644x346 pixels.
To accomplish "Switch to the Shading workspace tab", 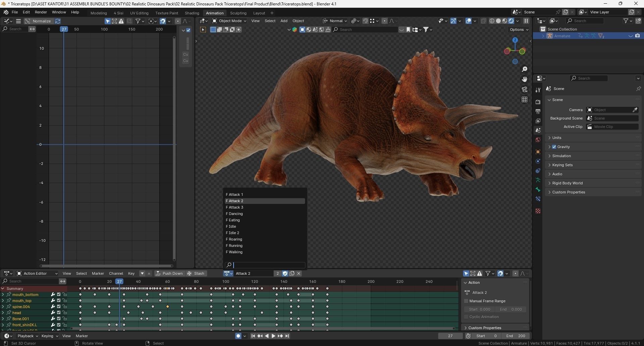I will coord(192,13).
